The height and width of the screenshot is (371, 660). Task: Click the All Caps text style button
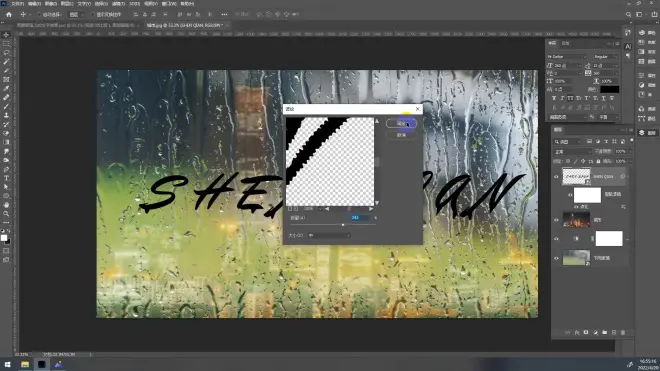pyautogui.click(x=570, y=98)
